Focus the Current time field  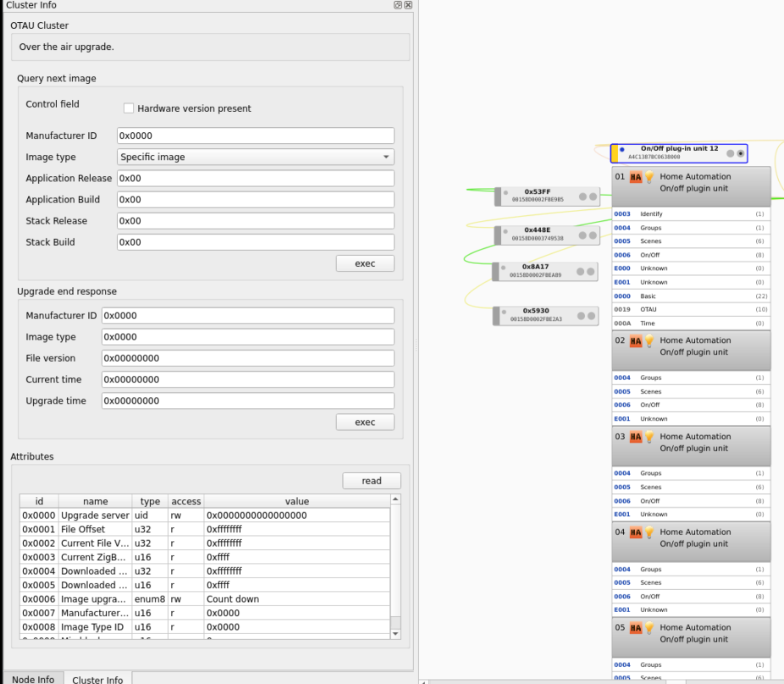248,379
